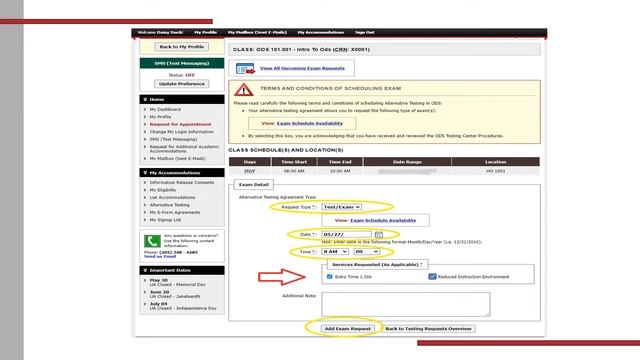Viewport: 640px width, 360px height.
Task: Collapse the Home sidebar section header
Action: tap(182, 99)
